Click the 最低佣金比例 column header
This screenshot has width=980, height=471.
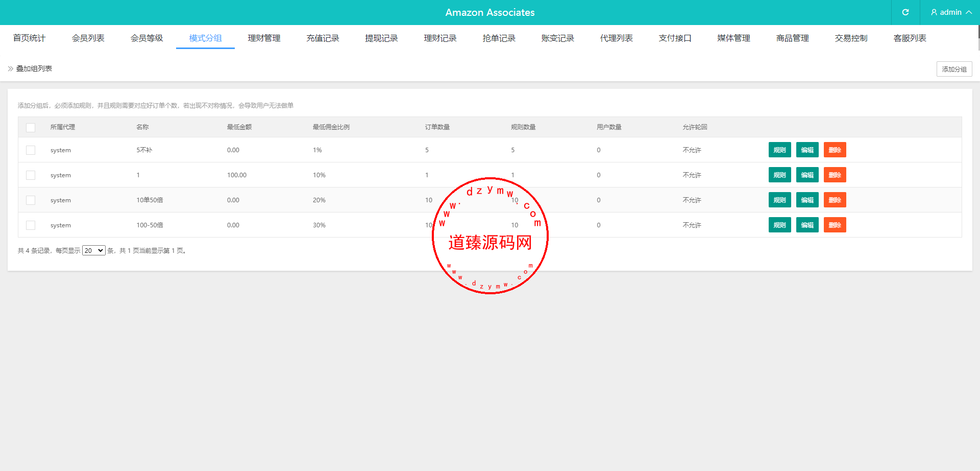click(331, 127)
